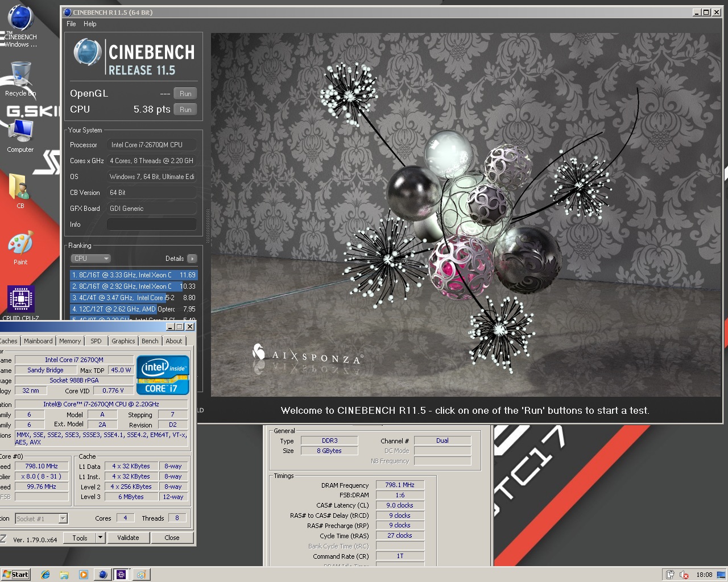This screenshot has height=582, width=728.
Task: Click the Cinebench title bar app icon
Action: (x=68, y=12)
